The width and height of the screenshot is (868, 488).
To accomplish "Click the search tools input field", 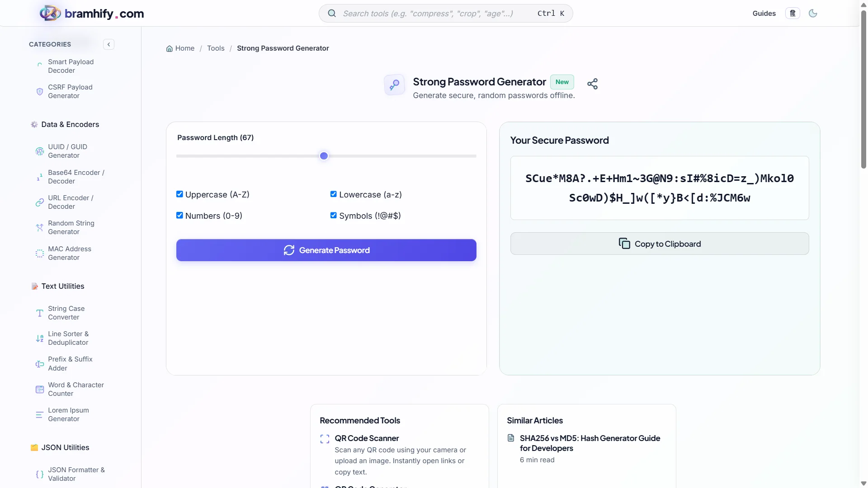I will point(446,14).
